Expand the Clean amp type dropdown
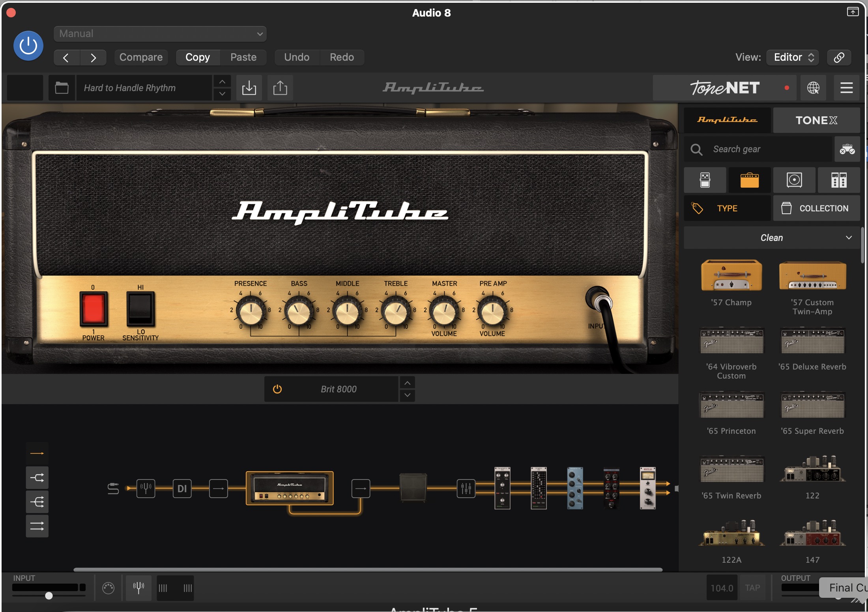 (772, 238)
